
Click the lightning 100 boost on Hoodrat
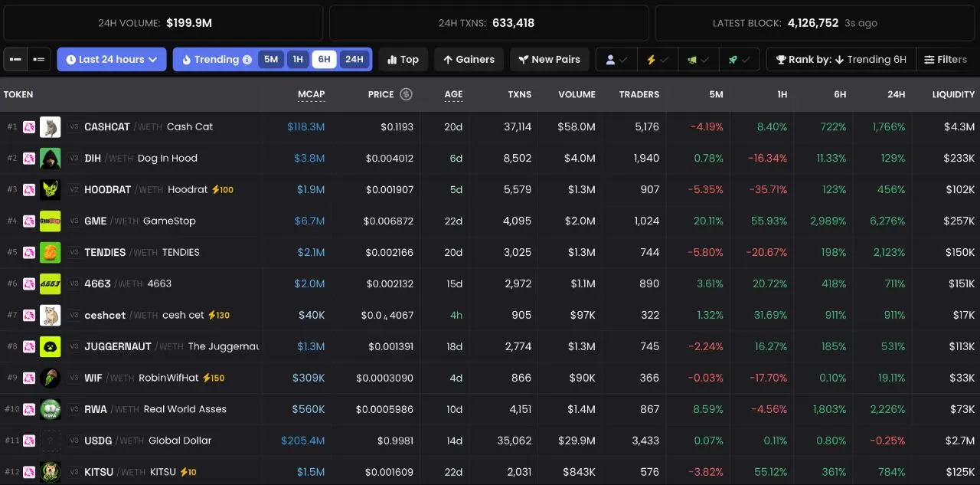tap(223, 189)
